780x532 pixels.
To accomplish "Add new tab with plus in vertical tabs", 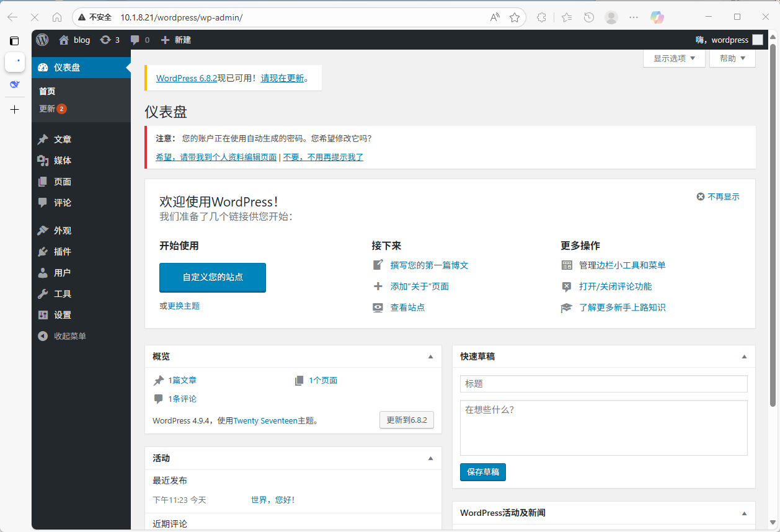I will [x=15, y=110].
